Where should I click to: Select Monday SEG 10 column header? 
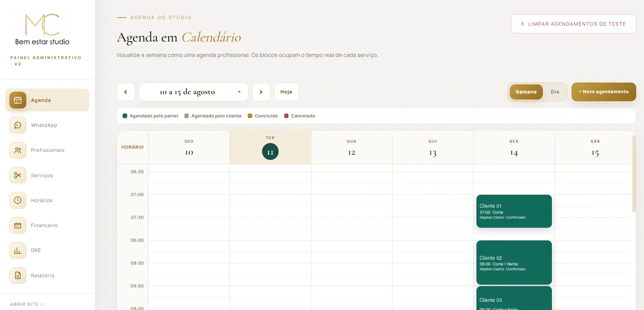(x=189, y=148)
